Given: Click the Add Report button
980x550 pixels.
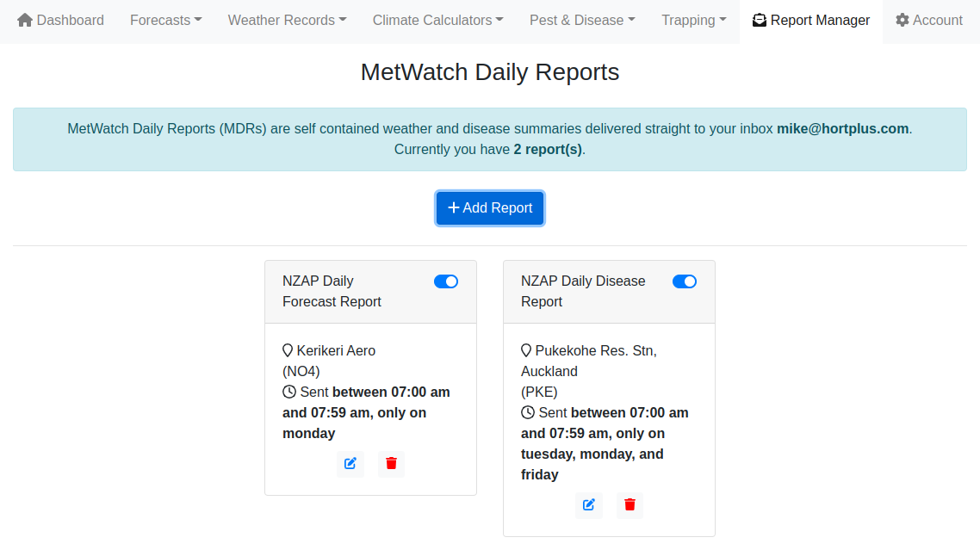Looking at the screenshot, I should click(x=490, y=208).
